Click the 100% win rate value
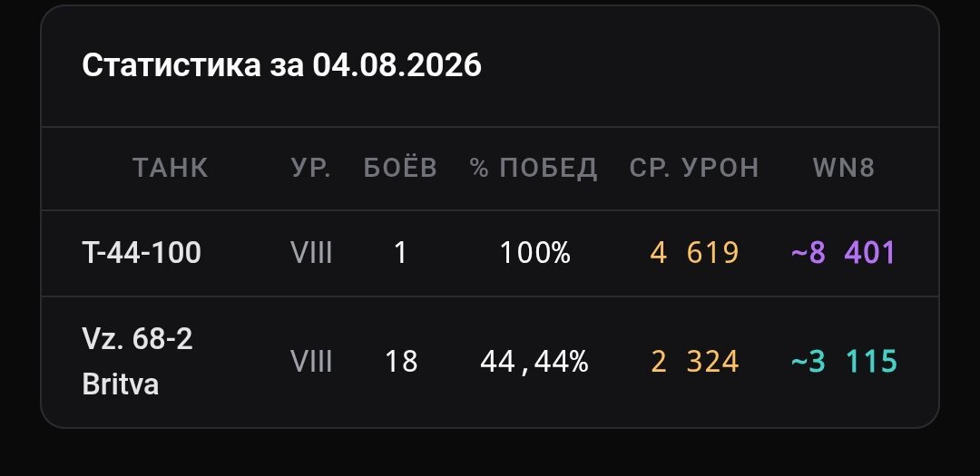Image resolution: width=980 pixels, height=476 pixels. click(x=535, y=253)
